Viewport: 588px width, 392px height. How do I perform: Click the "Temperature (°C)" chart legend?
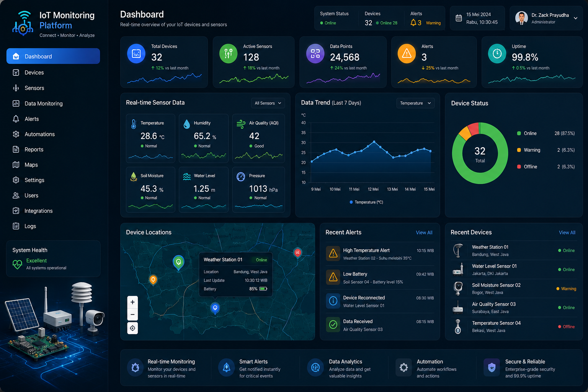pyautogui.click(x=366, y=202)
